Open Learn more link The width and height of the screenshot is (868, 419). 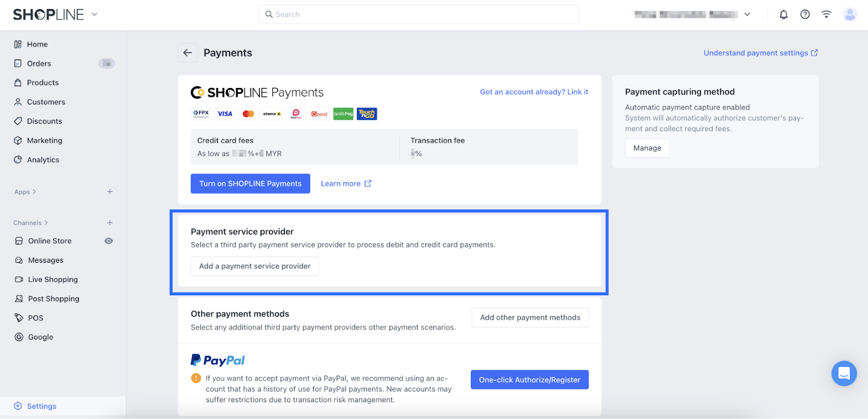click(346, 183)
